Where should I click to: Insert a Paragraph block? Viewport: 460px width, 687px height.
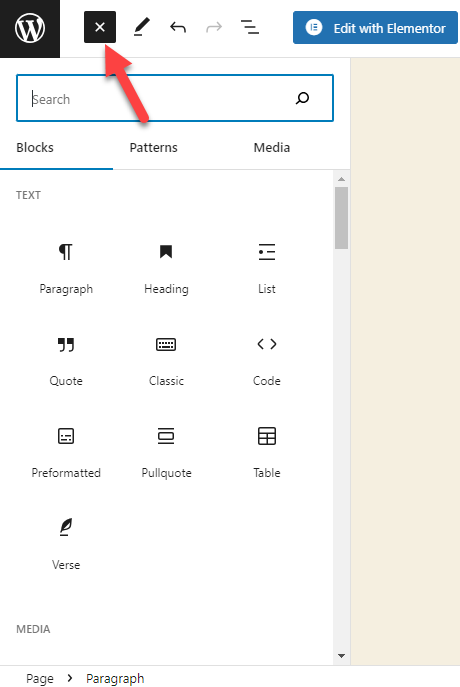[x=66, y=269]
